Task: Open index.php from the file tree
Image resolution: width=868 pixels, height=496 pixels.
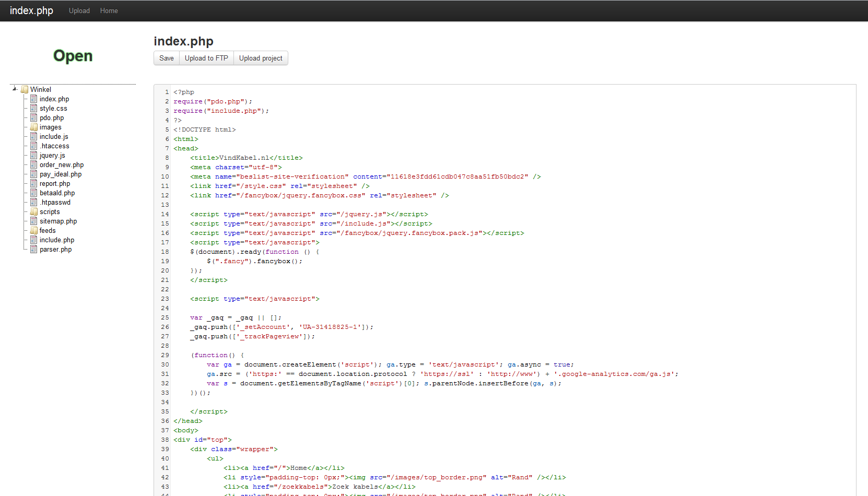Action: 54,99
